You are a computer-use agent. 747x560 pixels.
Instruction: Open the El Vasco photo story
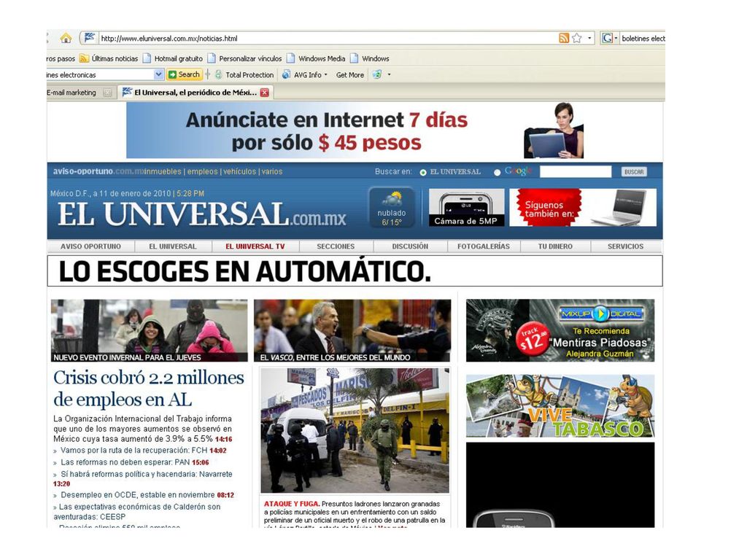[352, 330]
